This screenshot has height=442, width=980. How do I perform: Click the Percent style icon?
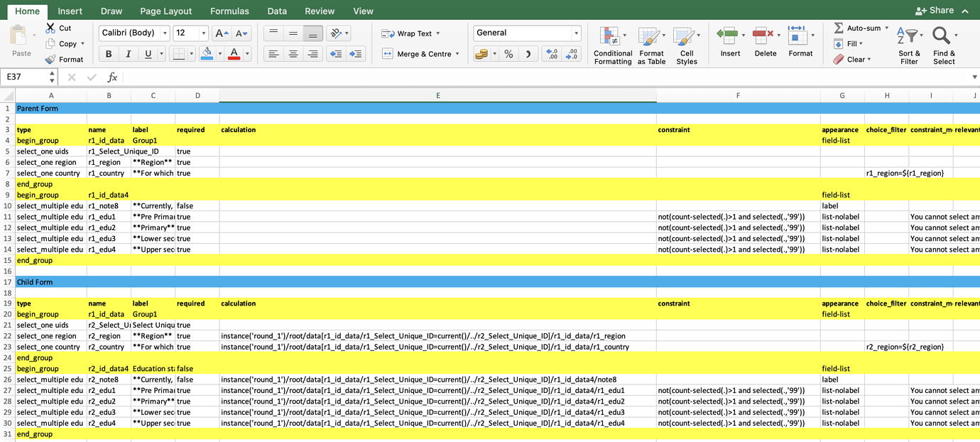point(508,54)
